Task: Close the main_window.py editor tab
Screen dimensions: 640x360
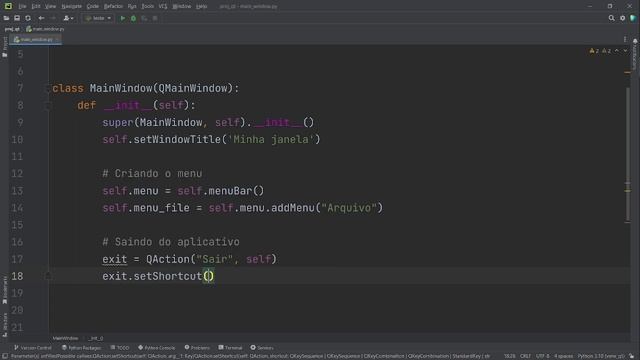Action: (58, 40)
